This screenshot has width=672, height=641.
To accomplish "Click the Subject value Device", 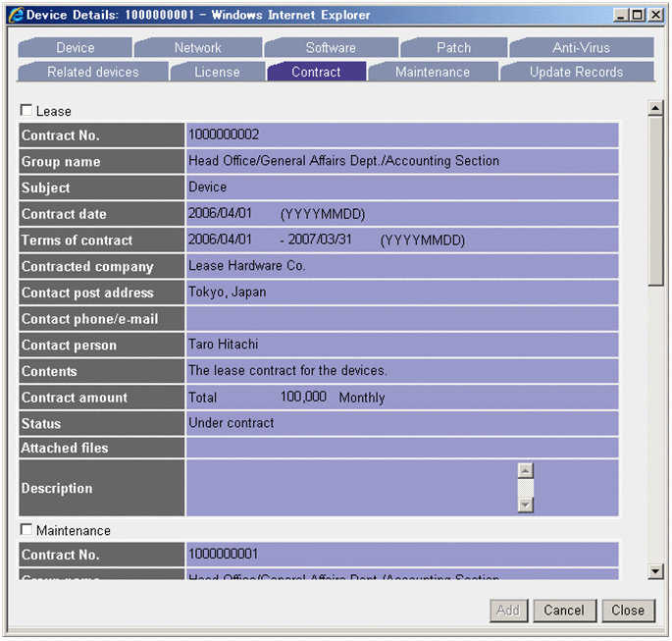I will click(x=207, y=187).
